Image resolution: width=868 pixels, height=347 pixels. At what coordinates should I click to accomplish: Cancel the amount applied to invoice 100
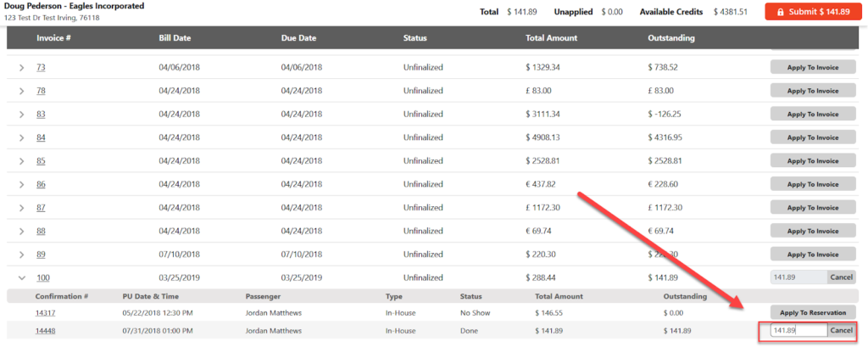[x=841, y=277]
